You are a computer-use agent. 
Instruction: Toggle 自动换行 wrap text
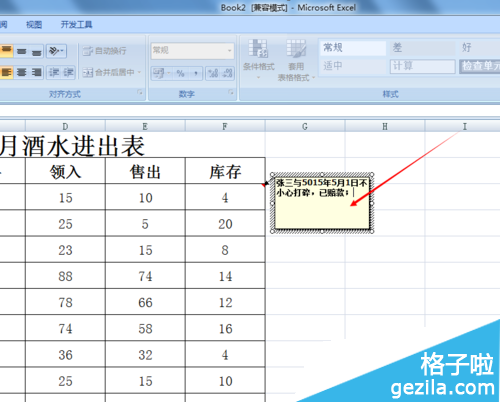(105, 51)
